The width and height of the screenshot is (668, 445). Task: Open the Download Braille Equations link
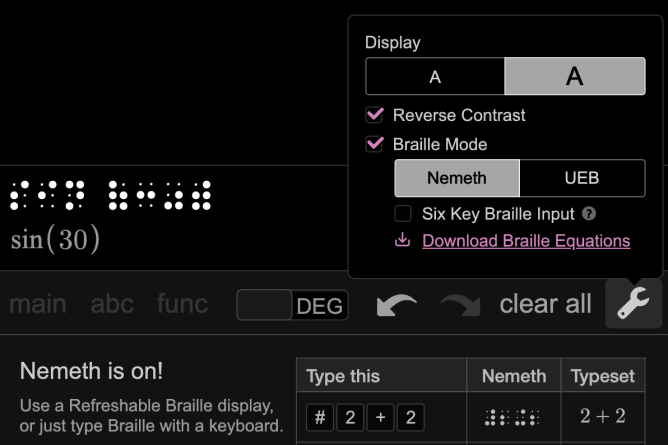pyautogui.click(x=526, y=241)
